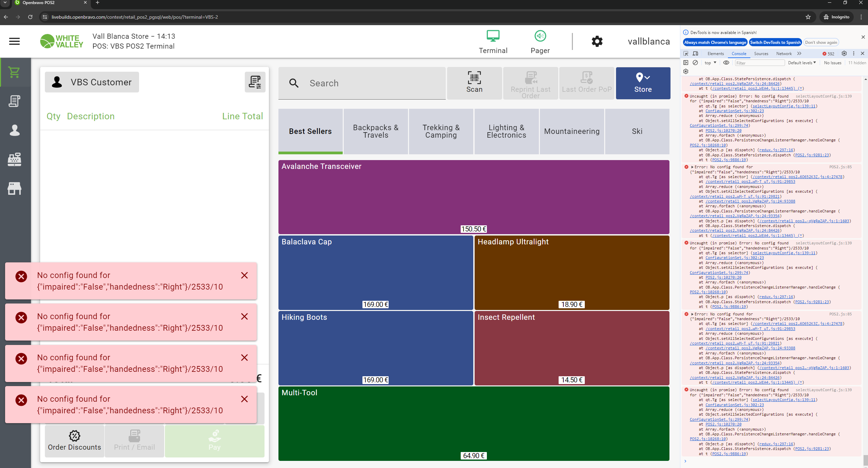Click the Scan barcode button
This screenshot has height=468, width=868.
[474, 83]
